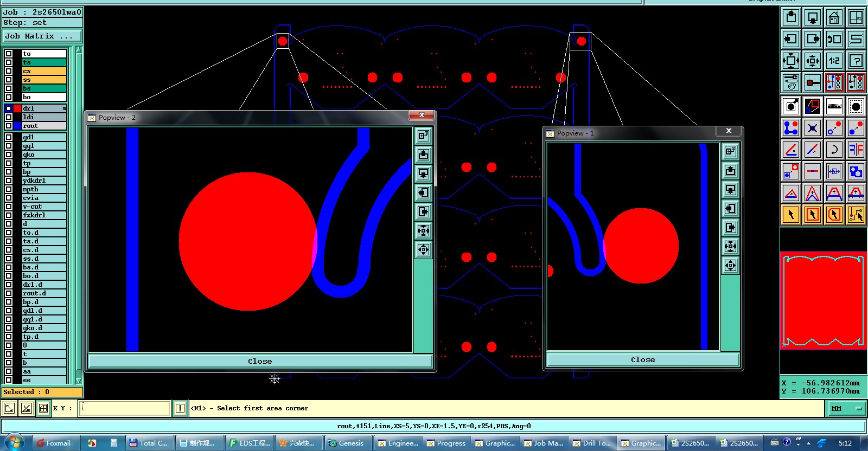Viewport: 868px width, 451px height.
Task: Zoom out inside Popview - 1
Action: (x=731, y=265)
